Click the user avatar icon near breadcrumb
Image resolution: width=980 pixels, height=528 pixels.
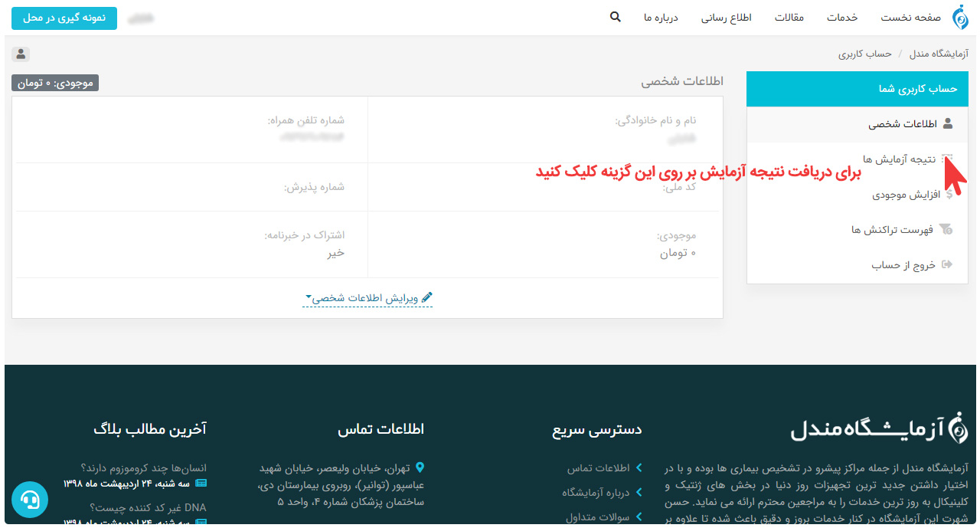(21, 54)
